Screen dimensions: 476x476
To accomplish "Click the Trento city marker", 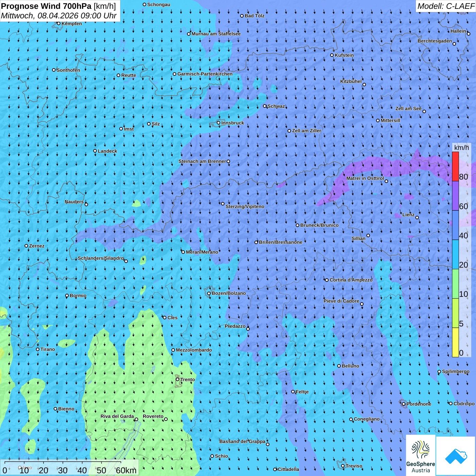I will click(x=177, y=379).
